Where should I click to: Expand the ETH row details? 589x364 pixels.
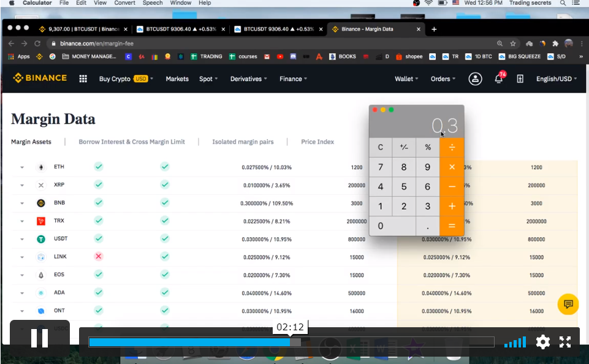(22, 167)
